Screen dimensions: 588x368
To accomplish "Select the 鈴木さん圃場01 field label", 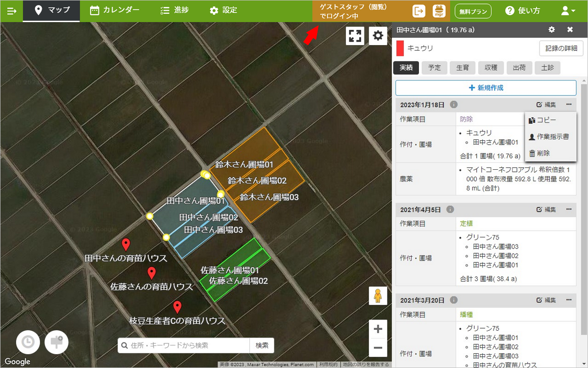I will click(244, 164).
